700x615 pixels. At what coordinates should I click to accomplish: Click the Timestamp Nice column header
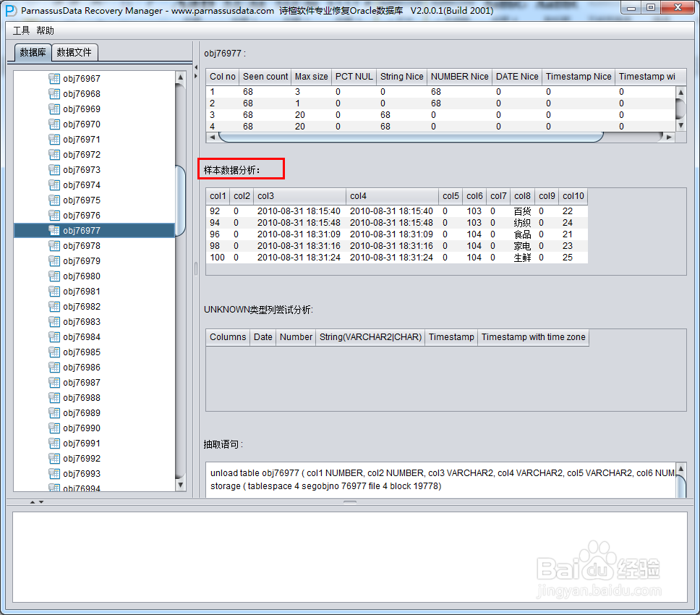pyautogui.click(x=579, y=77)
